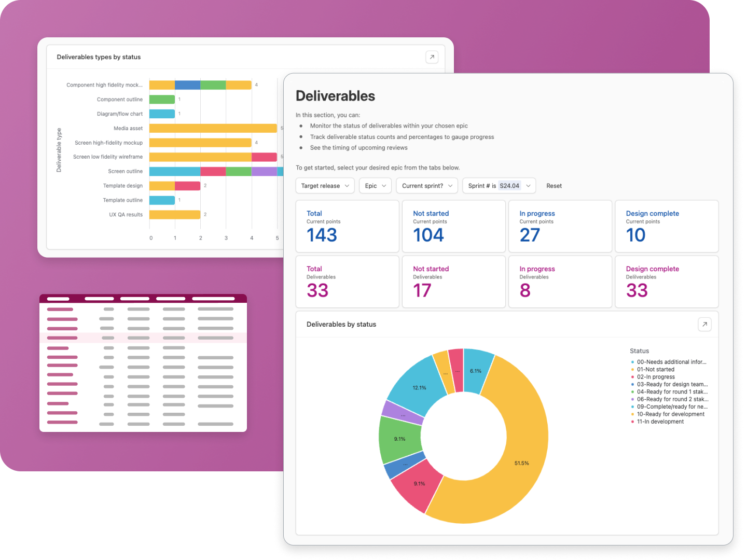The image size is (747, 560).
Task: Click the Total Deliverables 33 card
Action: pyautogui.click(x=348, y=282)
